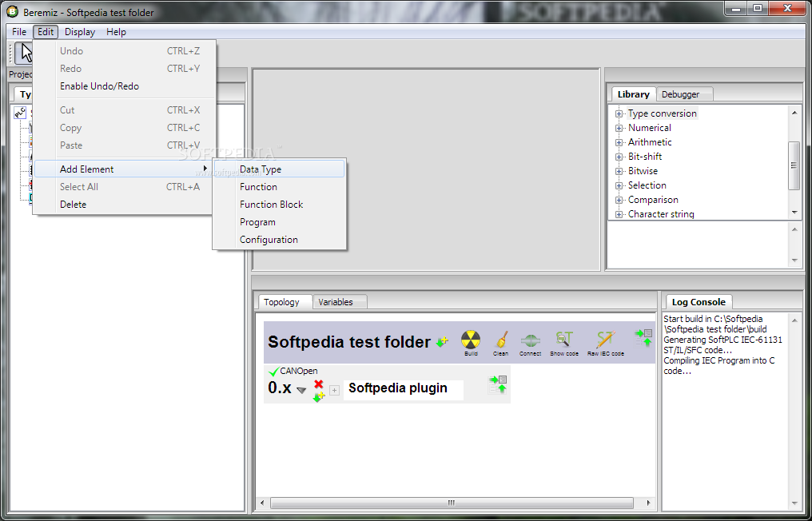
Task: Click the Raw IEC code pencil icon
Action: click(605, 340)
